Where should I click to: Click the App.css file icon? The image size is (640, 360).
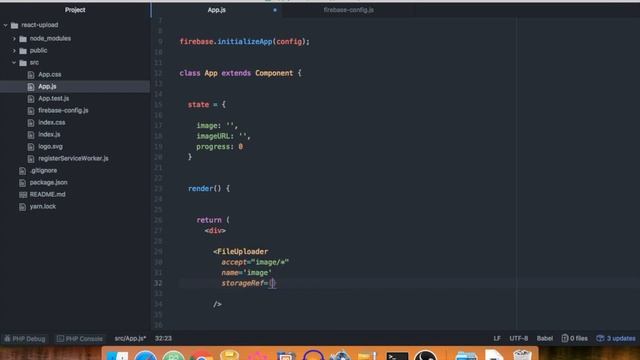point(31,75)
